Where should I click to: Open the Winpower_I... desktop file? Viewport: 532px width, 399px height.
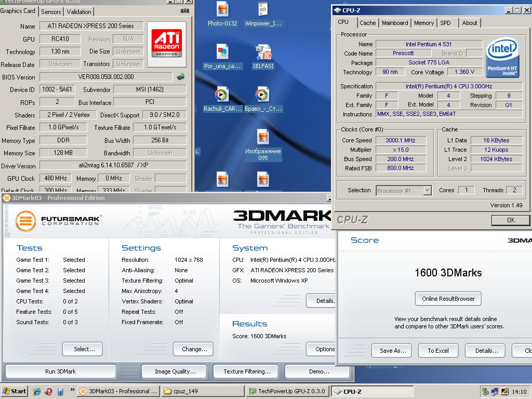tap(263, 14)
